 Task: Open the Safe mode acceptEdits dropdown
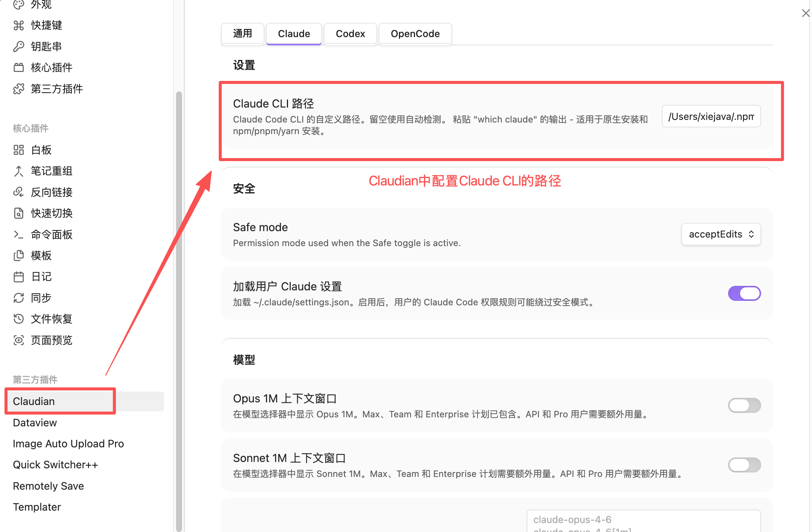tap(721, 234)
